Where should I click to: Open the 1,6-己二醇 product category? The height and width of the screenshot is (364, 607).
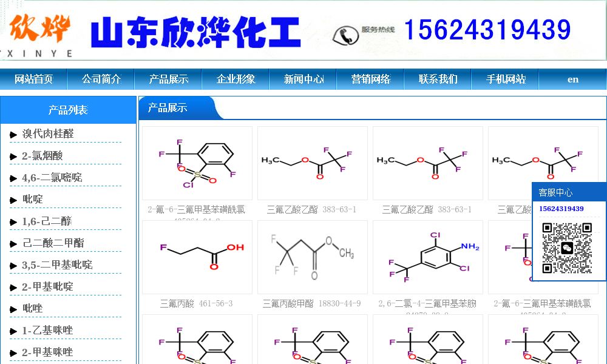point(47,221)
